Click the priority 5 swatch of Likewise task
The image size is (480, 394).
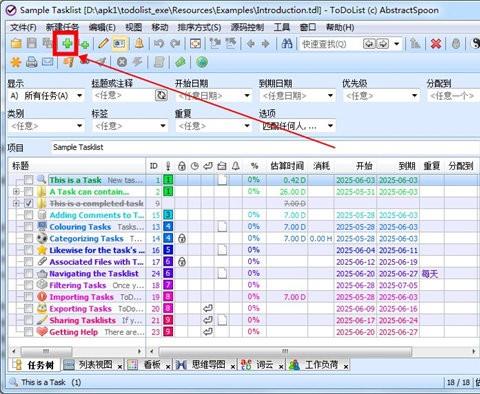pos(168,250)
